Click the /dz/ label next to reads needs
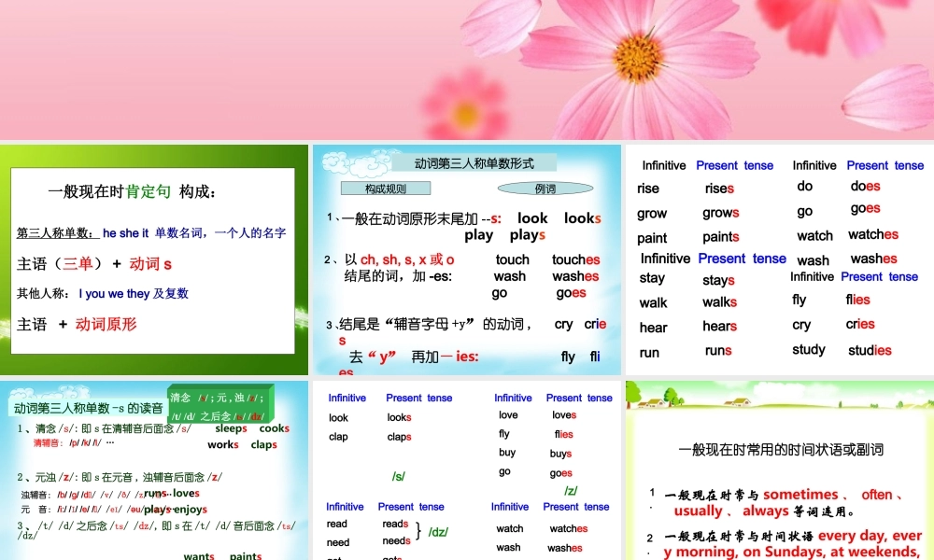Image resolution: width=934 pixels, height=560 pixels. coord(438,532)
